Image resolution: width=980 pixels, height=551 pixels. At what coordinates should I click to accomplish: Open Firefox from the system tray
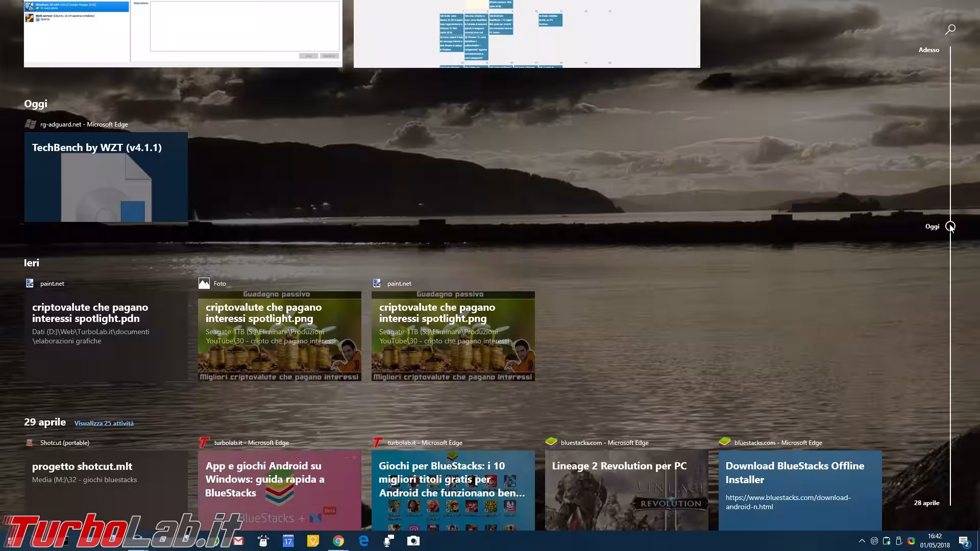tap(912, 541)
